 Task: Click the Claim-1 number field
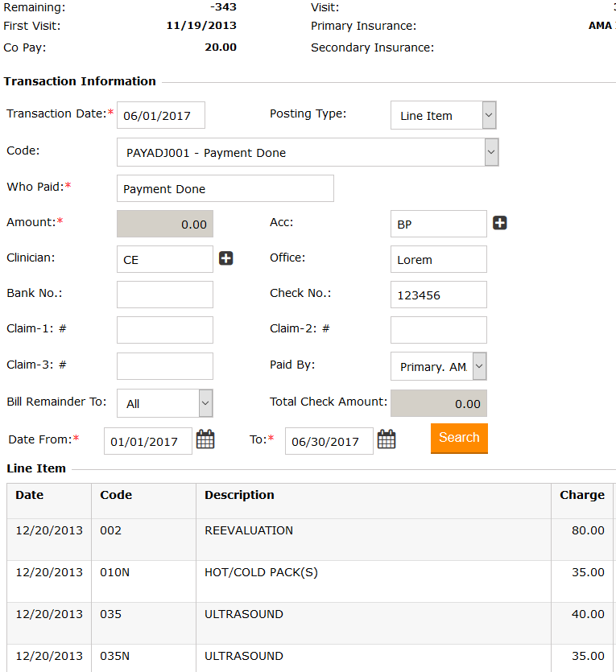pyautogui.click(x=165, y=330)
